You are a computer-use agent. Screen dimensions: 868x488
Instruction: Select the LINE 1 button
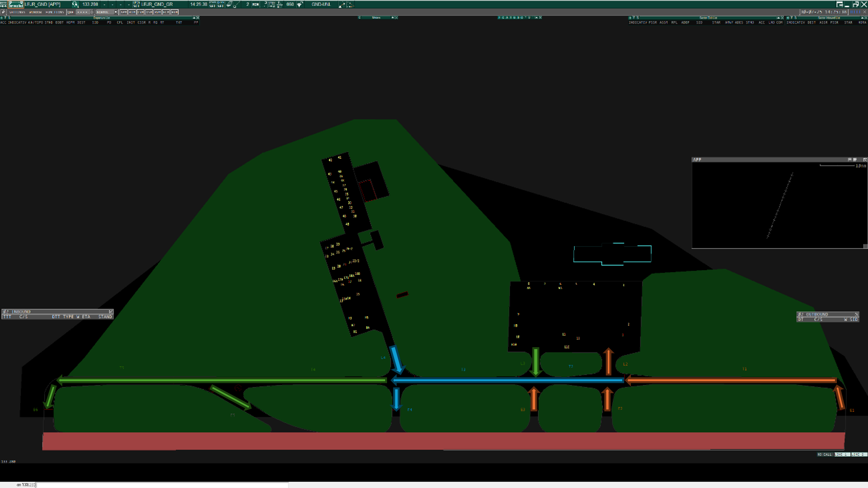pyautogui.click(x=842, y=454)
